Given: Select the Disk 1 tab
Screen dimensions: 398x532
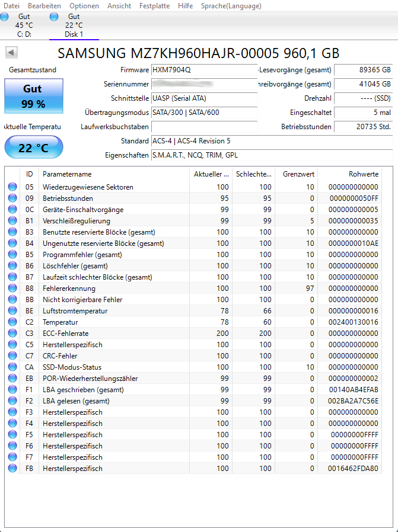Looking at the screenshot, I should [74, 25].
